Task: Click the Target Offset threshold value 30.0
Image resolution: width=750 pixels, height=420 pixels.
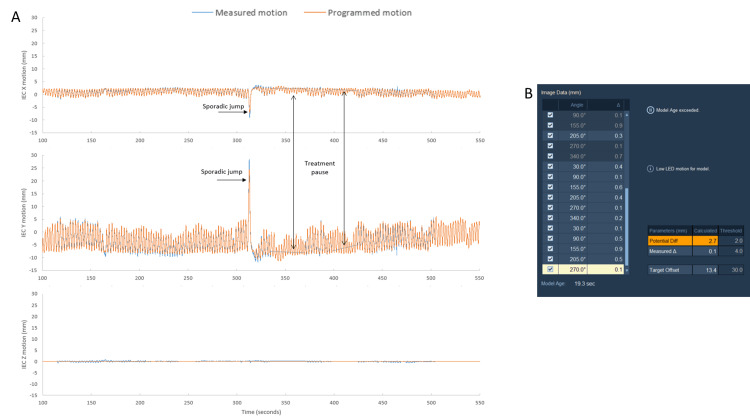Action: tap(731, 270)
